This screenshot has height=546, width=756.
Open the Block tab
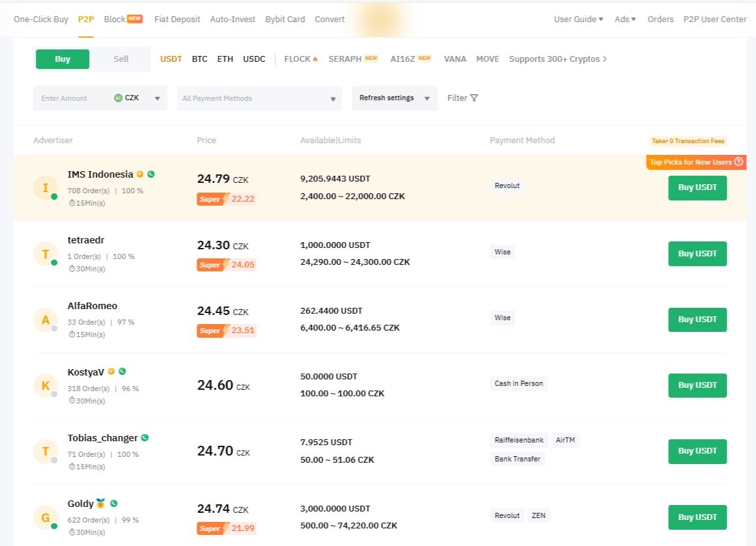pyautogui.click(x=114, y=20)
